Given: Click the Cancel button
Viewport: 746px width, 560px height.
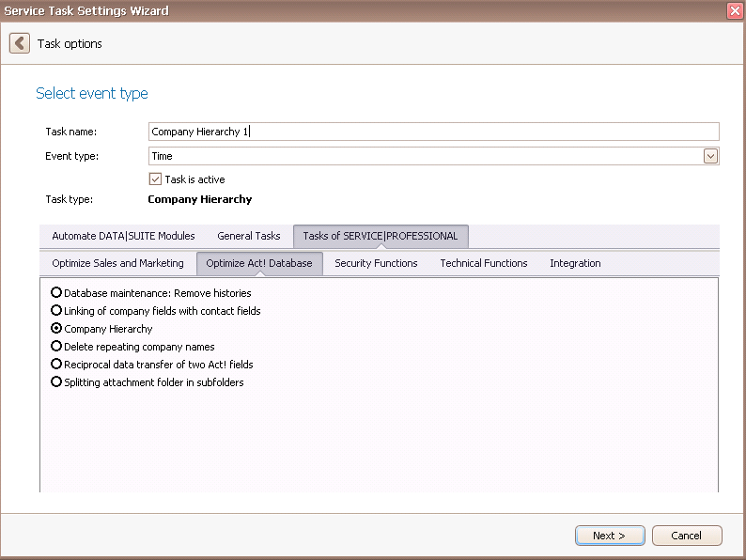Looking at the screenshot, I should 687,536.
